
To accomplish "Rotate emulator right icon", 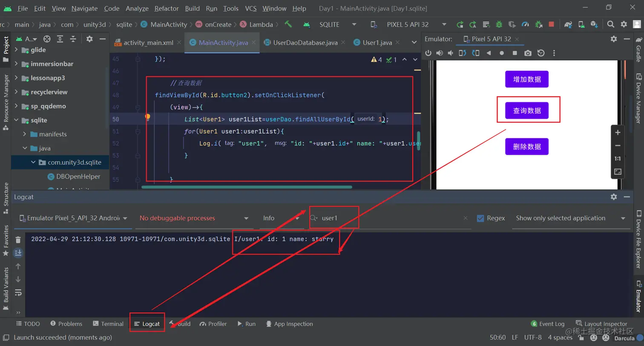I will coord(476,53).
